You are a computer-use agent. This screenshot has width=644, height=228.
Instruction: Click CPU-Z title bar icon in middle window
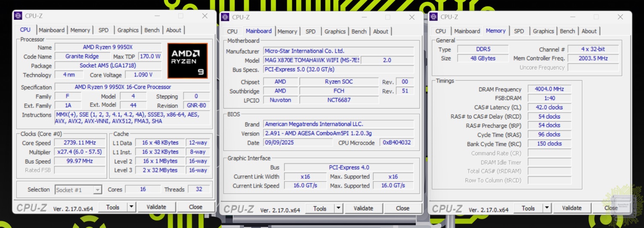pos(225,17)
